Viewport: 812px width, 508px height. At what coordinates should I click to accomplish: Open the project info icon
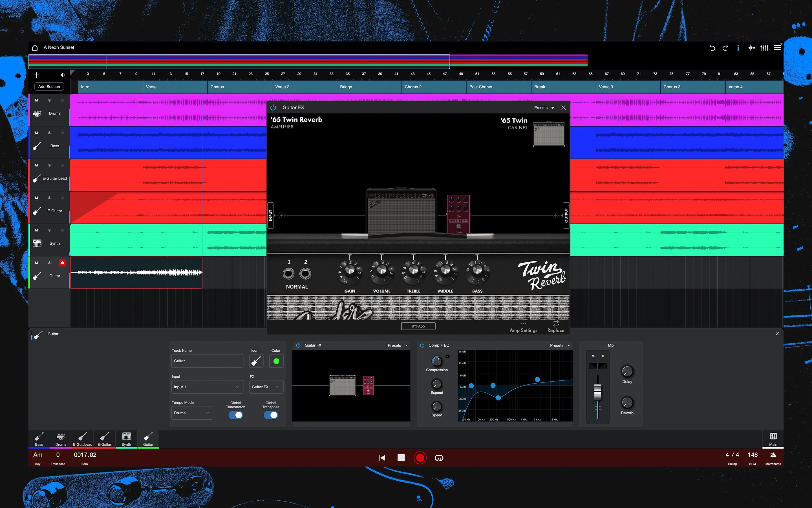point(738,48)
